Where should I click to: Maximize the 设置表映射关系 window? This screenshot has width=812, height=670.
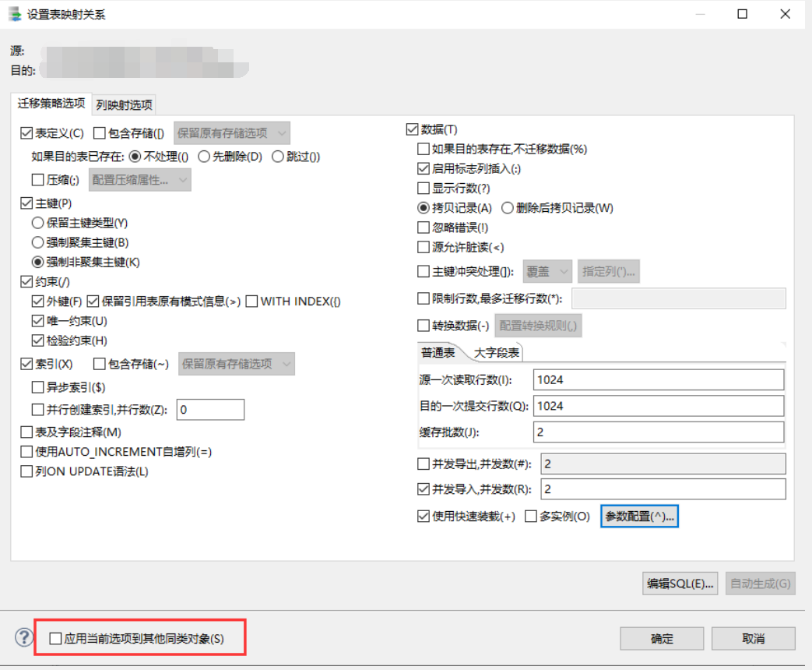pos(742,14)
